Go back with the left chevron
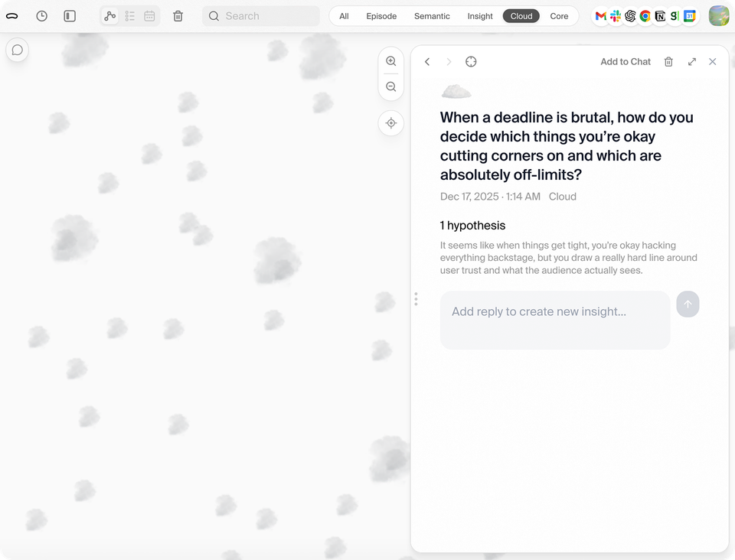 (x=427, y=62)
